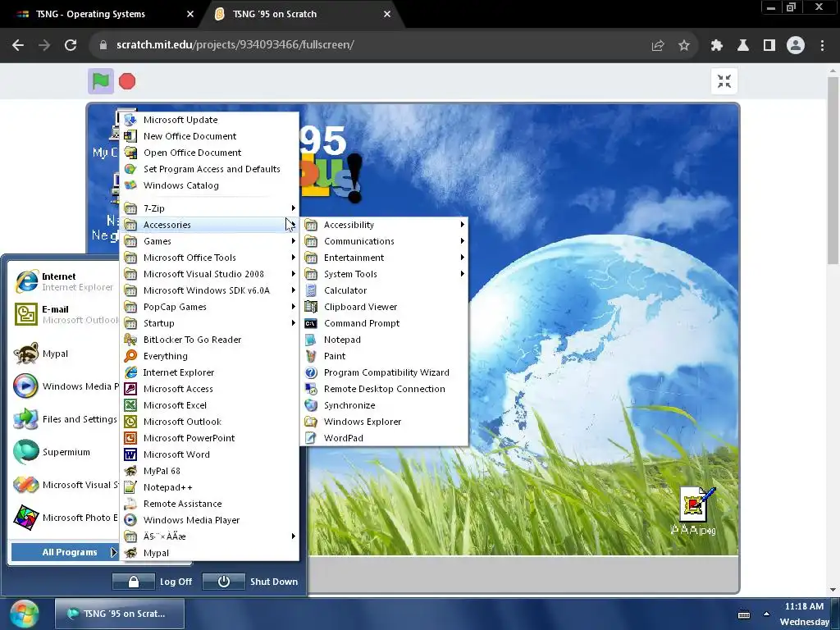This screenshot has width=840, height=630.
Task: Open Supermium icon in Start menu
Action: (25, 452)
